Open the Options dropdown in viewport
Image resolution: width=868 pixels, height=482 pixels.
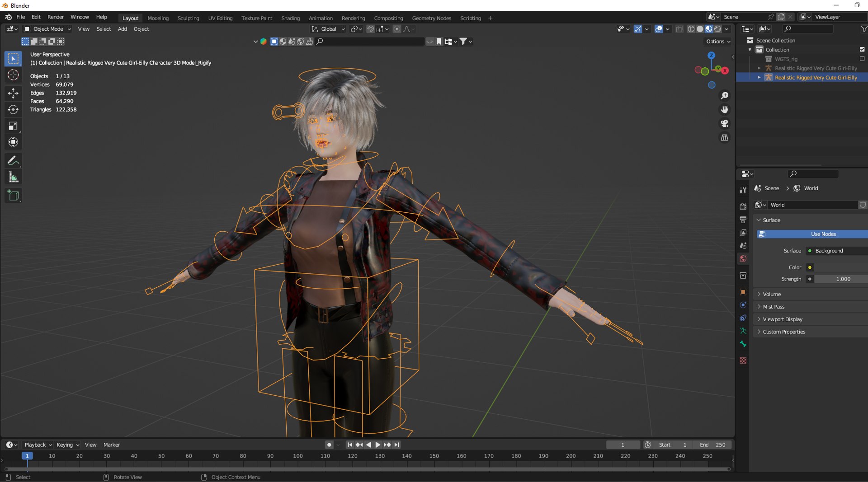click(718, 42)
